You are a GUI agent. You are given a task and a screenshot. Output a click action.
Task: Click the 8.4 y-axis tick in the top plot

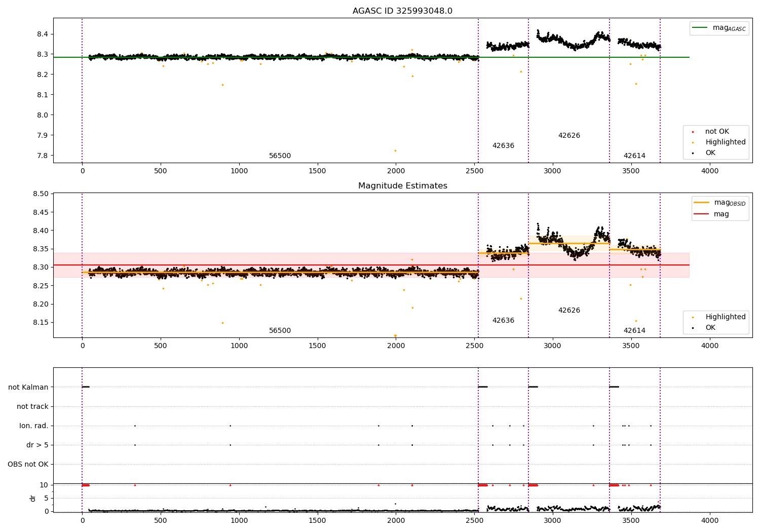(x=43, y=34)
